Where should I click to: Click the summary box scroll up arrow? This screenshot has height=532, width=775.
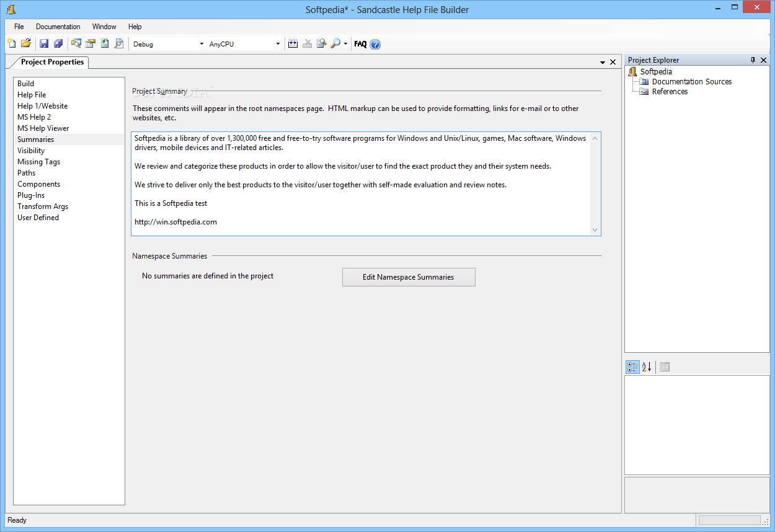point(595,138)
